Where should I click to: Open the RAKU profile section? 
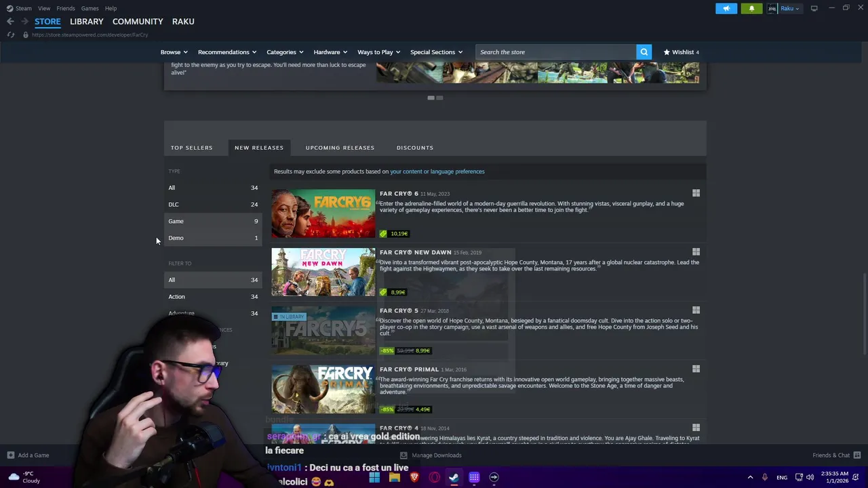(183, 22)
